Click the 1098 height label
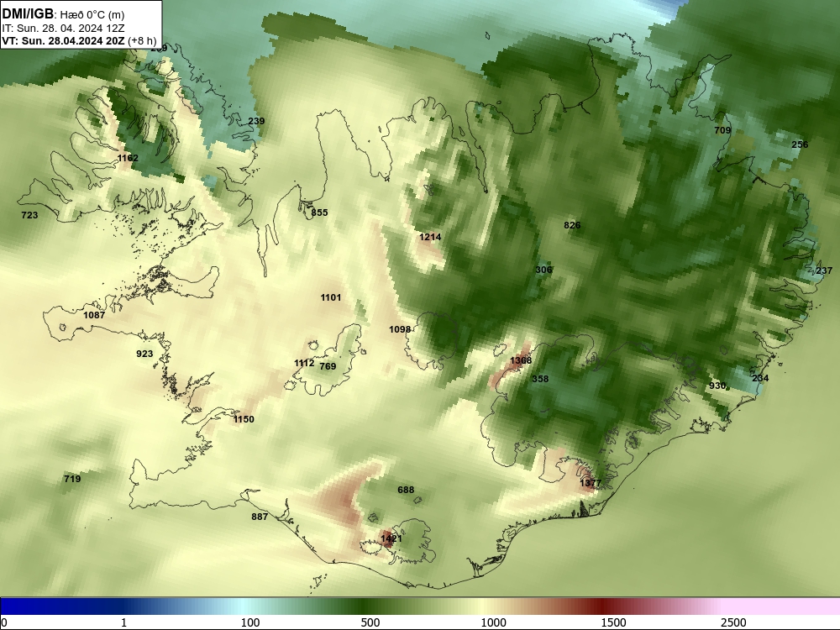The image size is (840, 630). point(400,329)
